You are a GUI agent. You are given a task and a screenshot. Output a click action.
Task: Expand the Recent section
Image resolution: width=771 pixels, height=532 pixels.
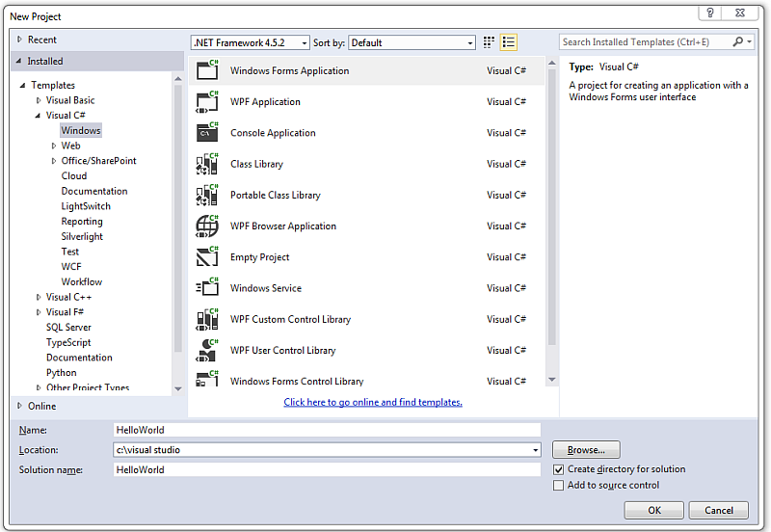coord(19,40)
